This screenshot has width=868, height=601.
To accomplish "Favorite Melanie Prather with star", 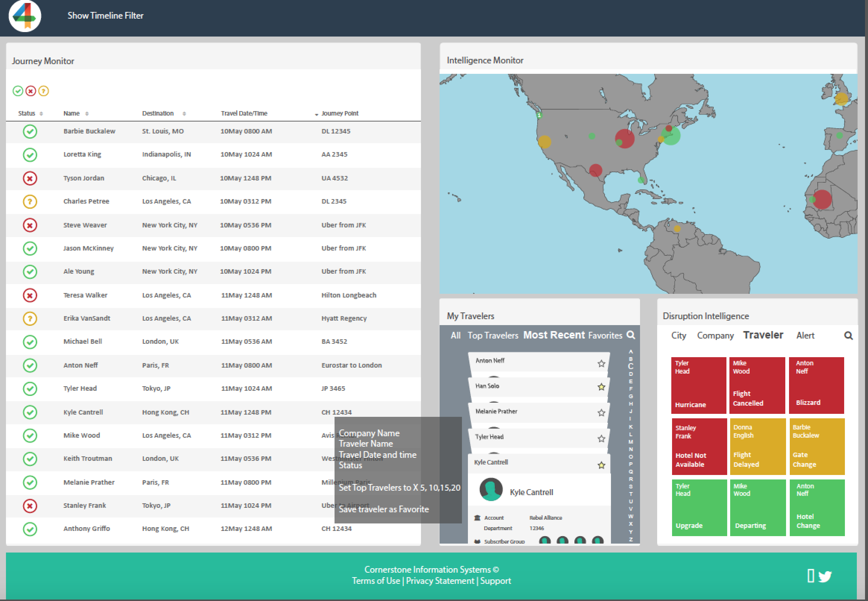I will (601, 413).
